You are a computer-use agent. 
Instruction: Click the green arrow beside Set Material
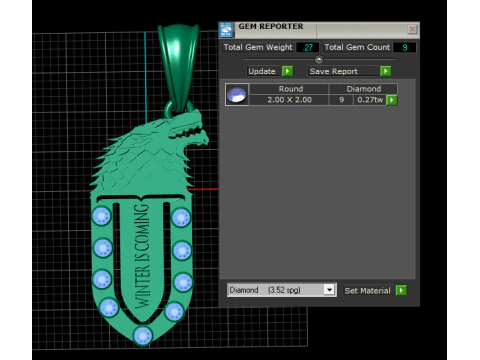point(401,290)
